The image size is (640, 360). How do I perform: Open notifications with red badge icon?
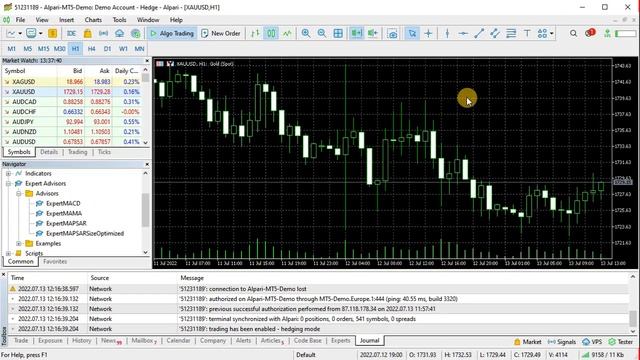[x=590, y=33]
